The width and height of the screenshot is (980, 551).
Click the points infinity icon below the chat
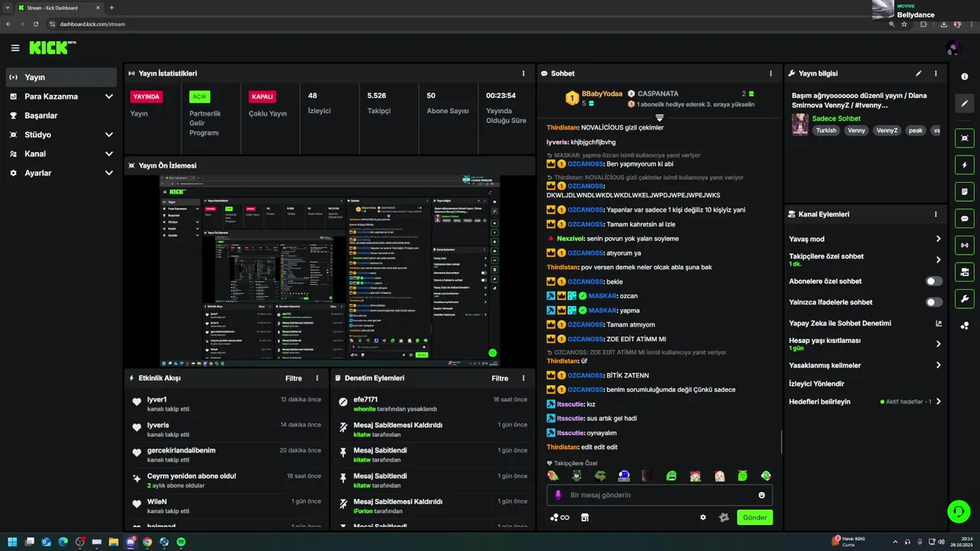point(560,517)
